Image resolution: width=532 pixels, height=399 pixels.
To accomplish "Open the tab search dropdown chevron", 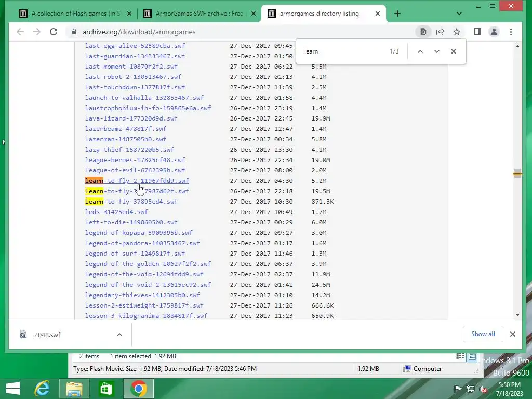I will (x=459, y=14).
